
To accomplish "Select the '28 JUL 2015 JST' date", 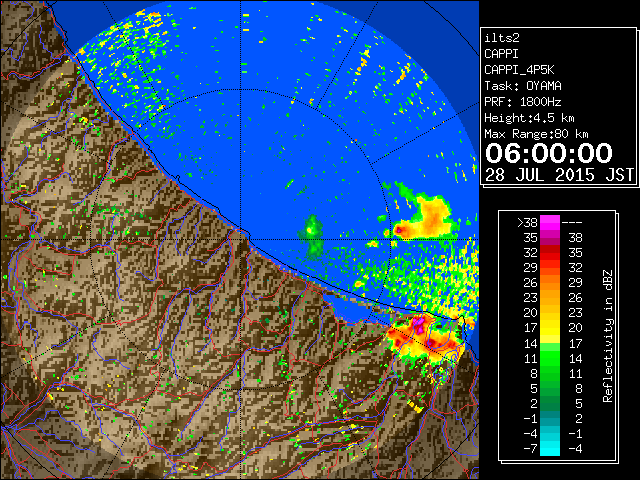I will coord(559,175).
